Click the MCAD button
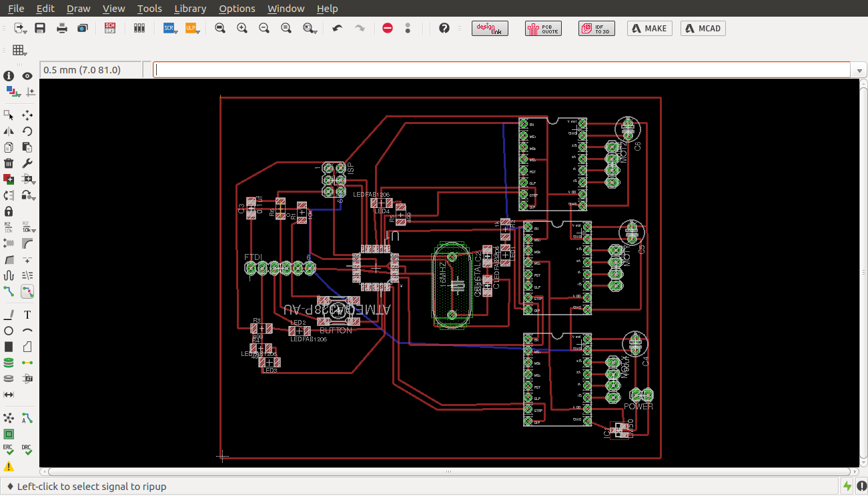The width and height of the screenshot is (868, 496). click(x=703, y=28)
